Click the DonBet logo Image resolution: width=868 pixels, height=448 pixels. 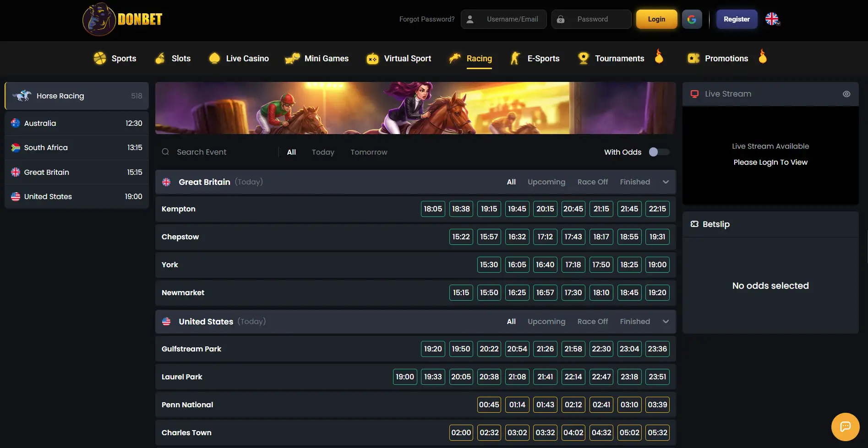pyautogui.click(x=123, y=19)
